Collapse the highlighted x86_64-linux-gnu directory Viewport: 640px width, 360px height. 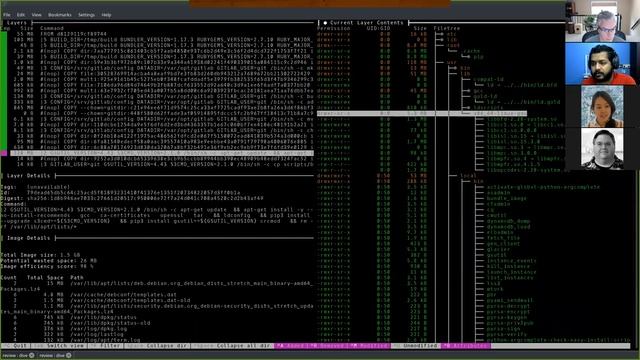pyautogui.click(x=422, y=113)
